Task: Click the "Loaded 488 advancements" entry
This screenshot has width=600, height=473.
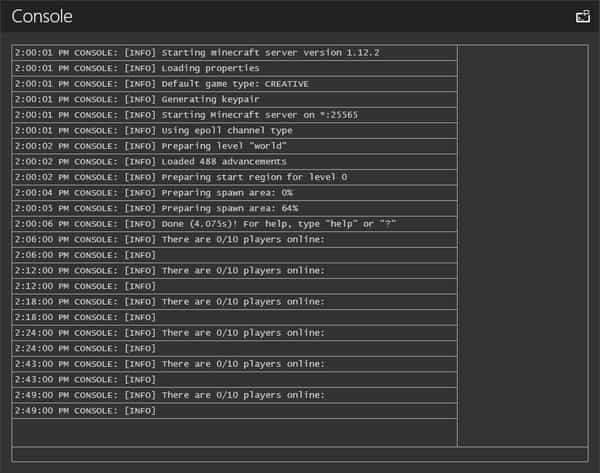Action: [235, 161]
